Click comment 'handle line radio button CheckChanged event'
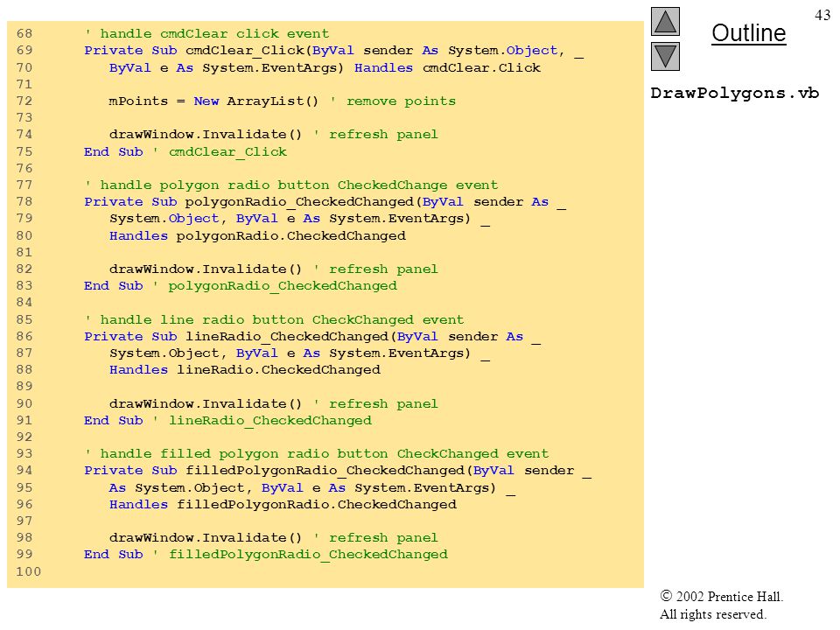The height and width of the screenshot is (630, 840). (x=274, y=320)
